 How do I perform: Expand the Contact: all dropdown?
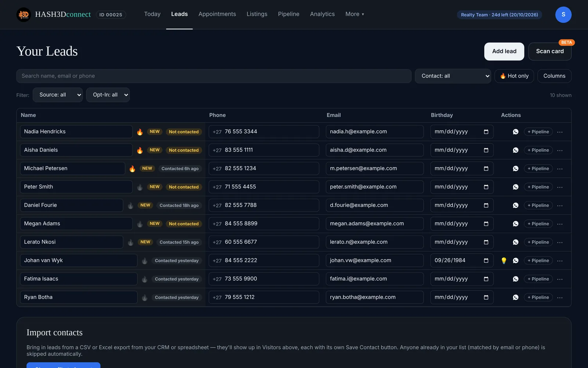point(453,76)
